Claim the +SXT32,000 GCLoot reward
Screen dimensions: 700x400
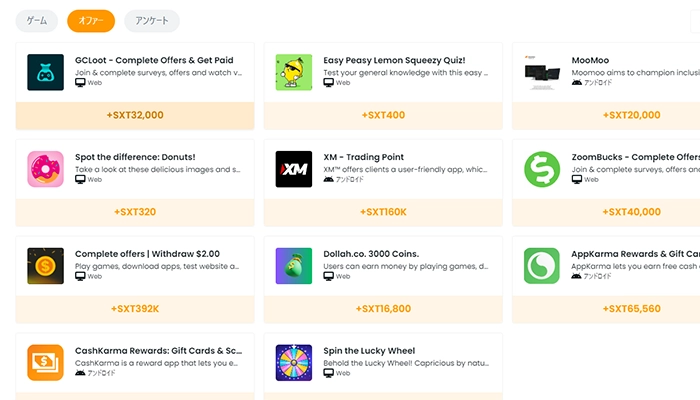pos(135,115)
